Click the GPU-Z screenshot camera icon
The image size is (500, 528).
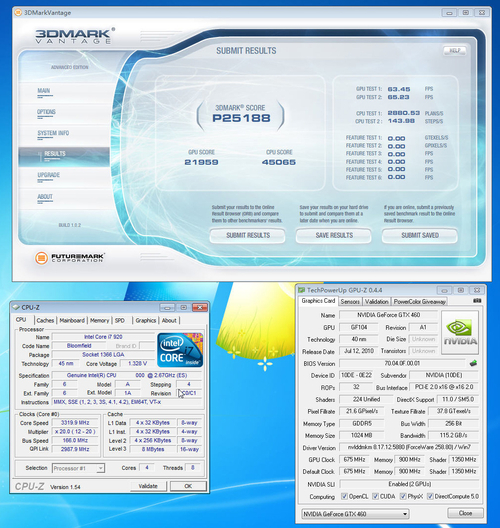477,300
